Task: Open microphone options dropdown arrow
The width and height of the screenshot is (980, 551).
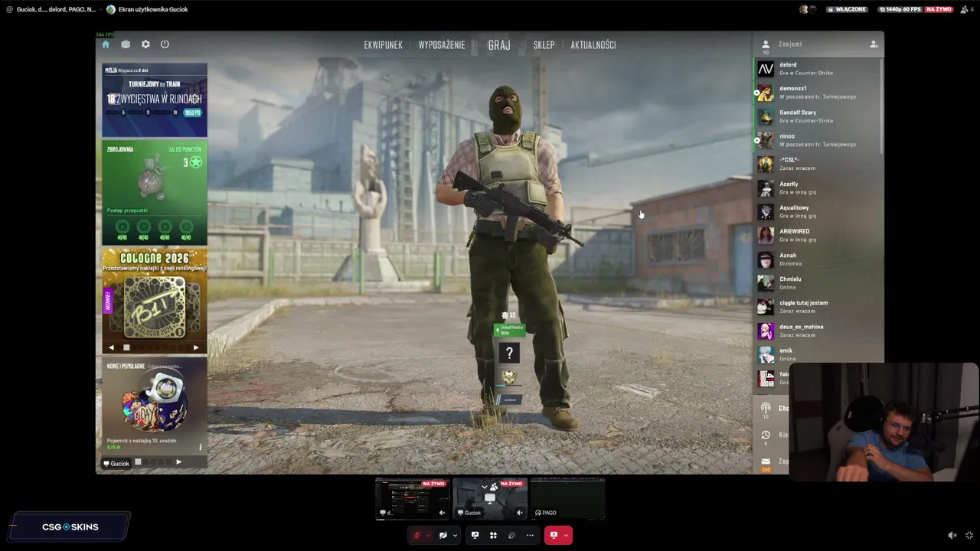Action: pyautogui.click(x=428, y=535)
